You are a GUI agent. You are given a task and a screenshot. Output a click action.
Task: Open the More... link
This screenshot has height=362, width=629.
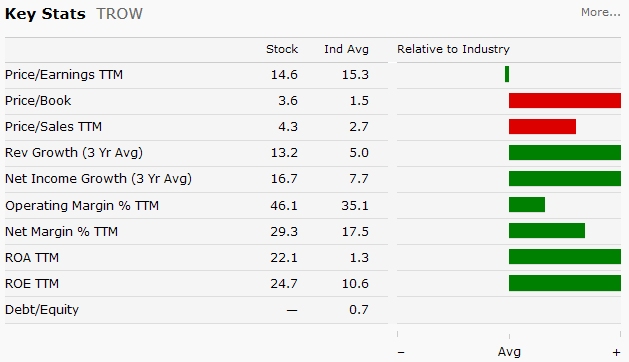(x=601, y=12)
